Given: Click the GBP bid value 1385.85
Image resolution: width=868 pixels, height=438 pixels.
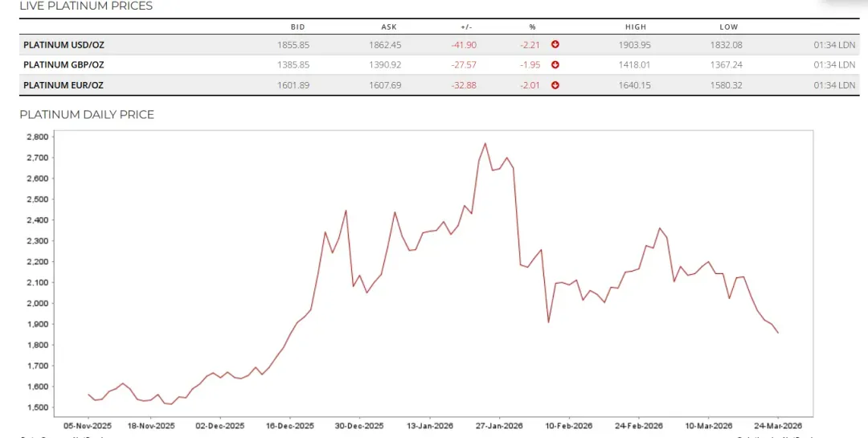Looking at the screenshot, I should (293, 65).
